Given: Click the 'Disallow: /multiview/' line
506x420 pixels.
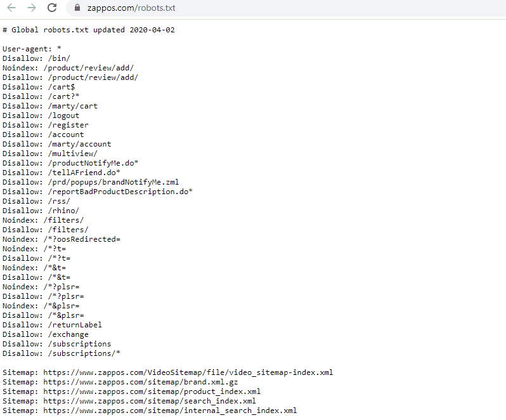Looking at the screenshot, I should click(50, 154).
